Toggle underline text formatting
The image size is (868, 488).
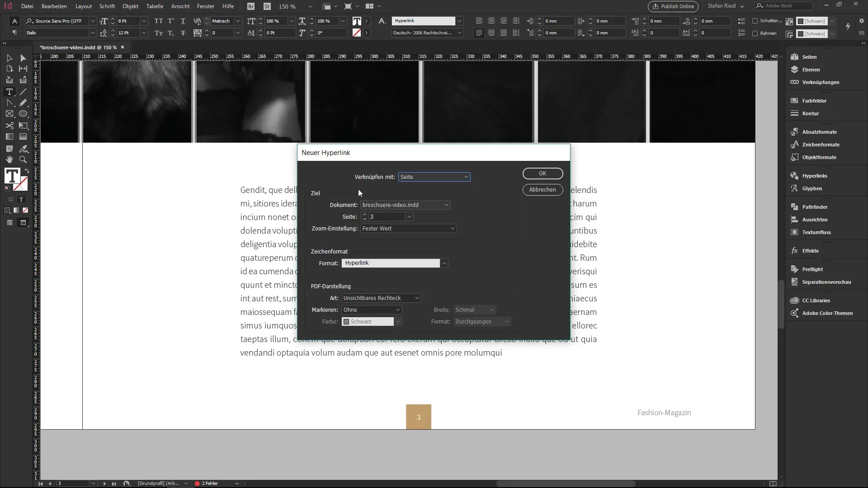[x=183, y=21]
